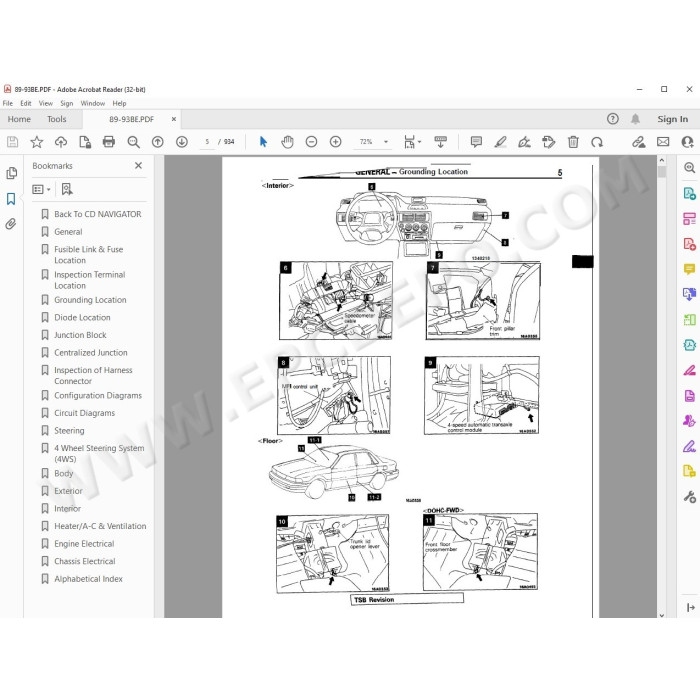Open the Diode Location bookmark
This screenshot has height=700, width=700.
[82, 317]
